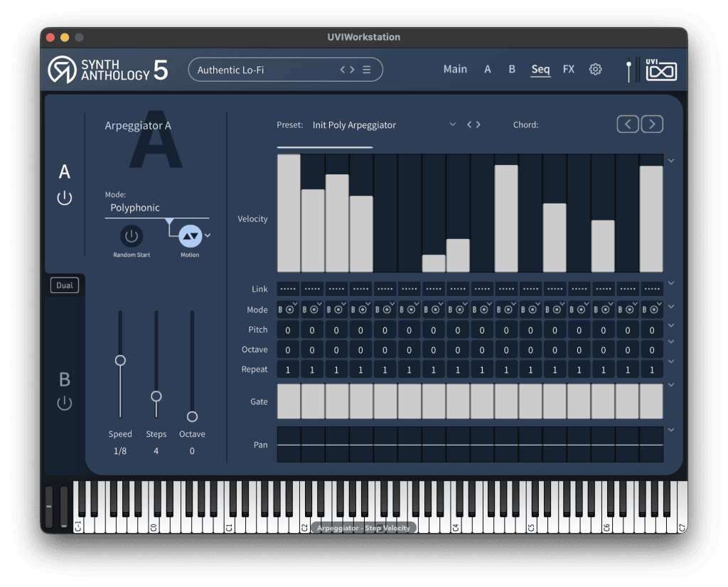Switch to the Seq tab
The image size is (728, 587).
(x=540, y=70)
